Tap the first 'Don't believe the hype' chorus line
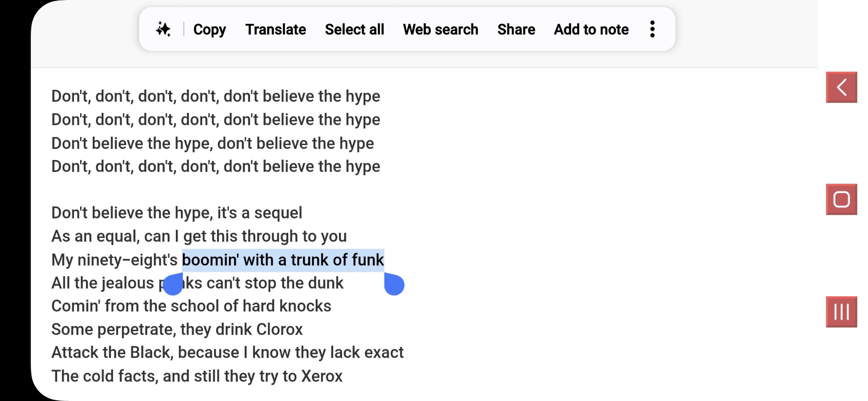This screenshot has height=401, width=868. point(216,96)
